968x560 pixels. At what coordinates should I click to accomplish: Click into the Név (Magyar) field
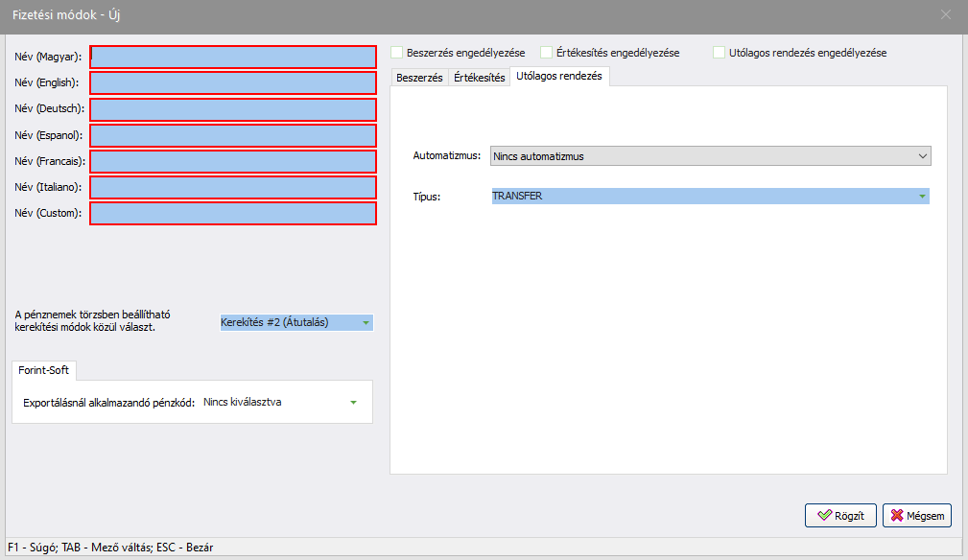233,58
